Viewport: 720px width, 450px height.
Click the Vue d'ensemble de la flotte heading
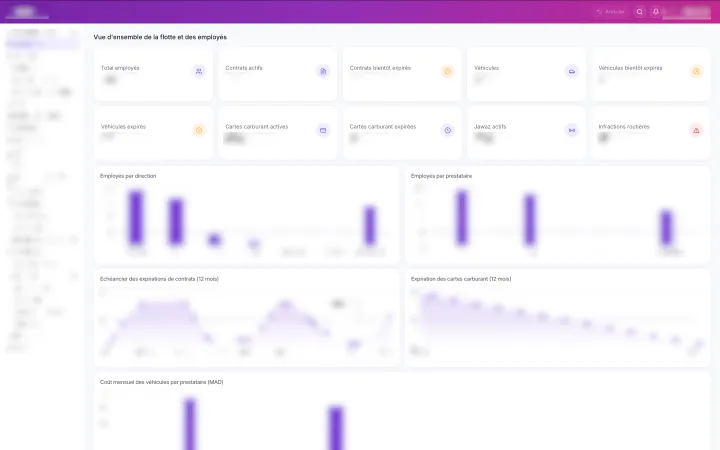160,37
